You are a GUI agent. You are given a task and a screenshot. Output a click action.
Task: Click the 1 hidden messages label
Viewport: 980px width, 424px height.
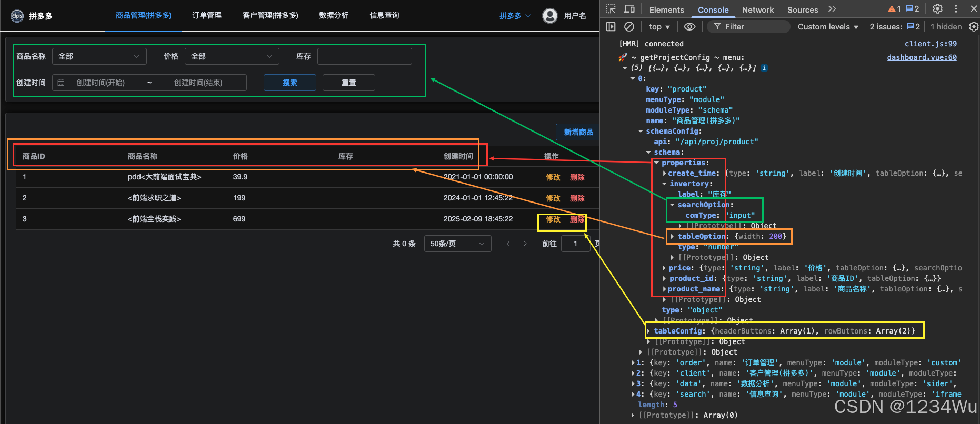(946, 26)
